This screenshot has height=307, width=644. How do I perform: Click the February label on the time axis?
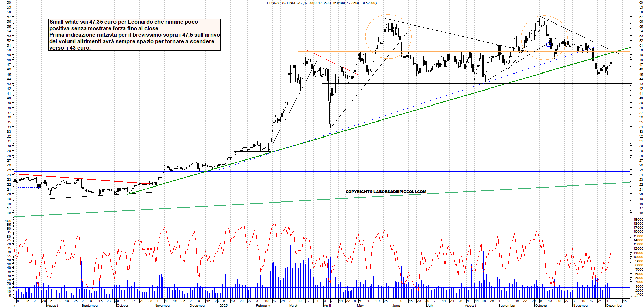click(263, 305)
